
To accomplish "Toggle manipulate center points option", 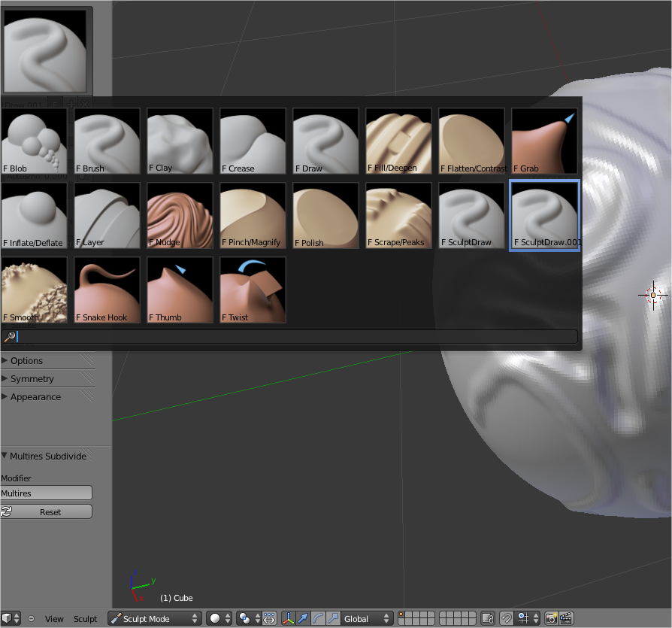I will point(269,618).
